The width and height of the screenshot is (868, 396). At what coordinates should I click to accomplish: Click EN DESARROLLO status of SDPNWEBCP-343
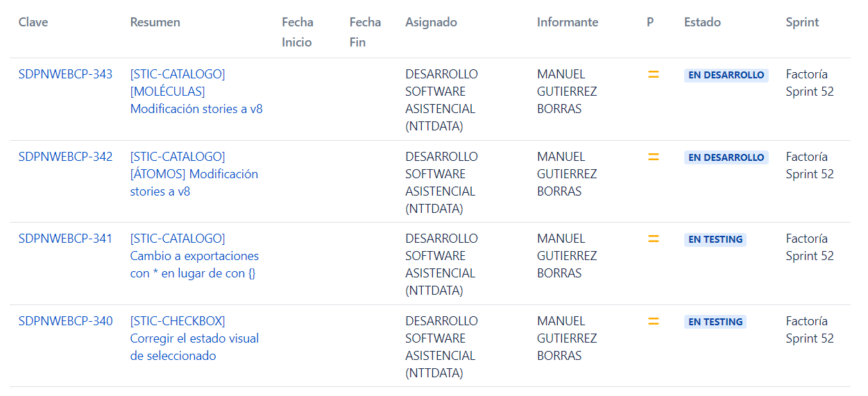coord(726,75)
